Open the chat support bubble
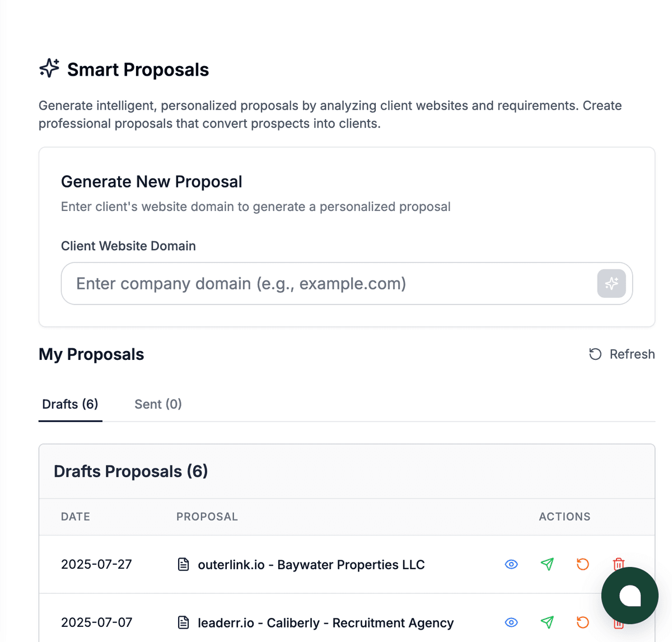The height and width of the screenshot is (642, 672). pyautogui.click(x=630, y=596)
